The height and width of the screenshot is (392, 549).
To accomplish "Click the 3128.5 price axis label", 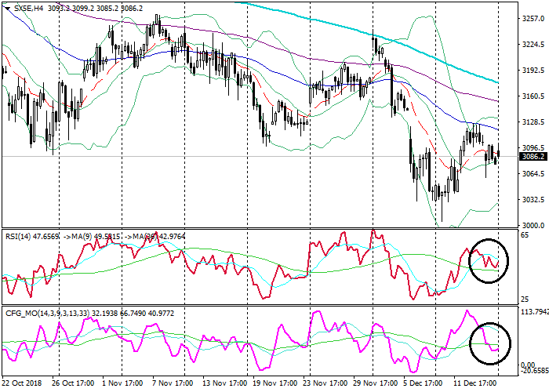I will (x=533, y=123).
